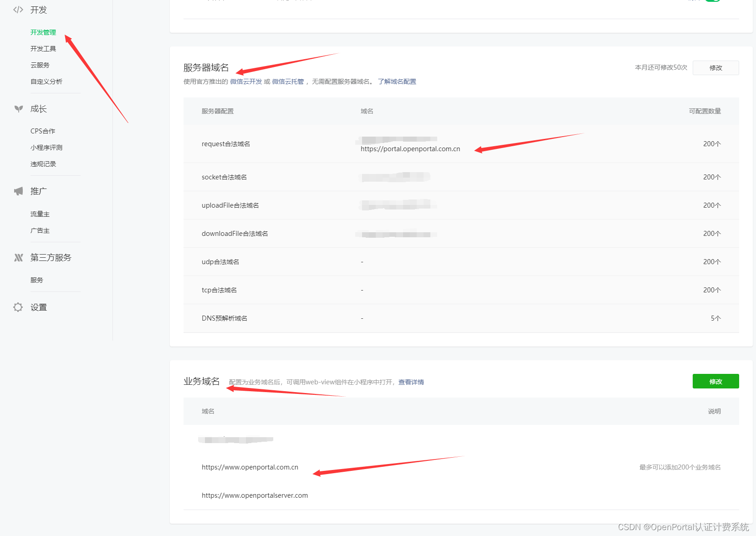Image resolution: width=756 pixels, height=536 pixels.
Task: Click the DNS预解析域名 row label
Action: (x=225, y=318)
